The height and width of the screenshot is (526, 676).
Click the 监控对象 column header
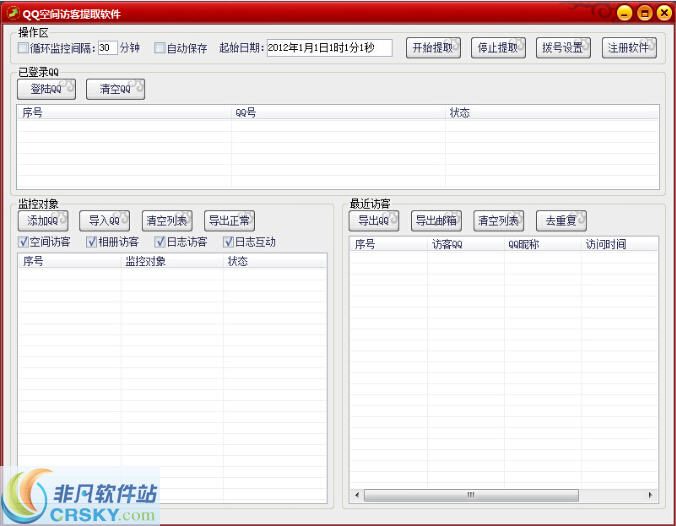pyautogui.click(x=172, y=261)
